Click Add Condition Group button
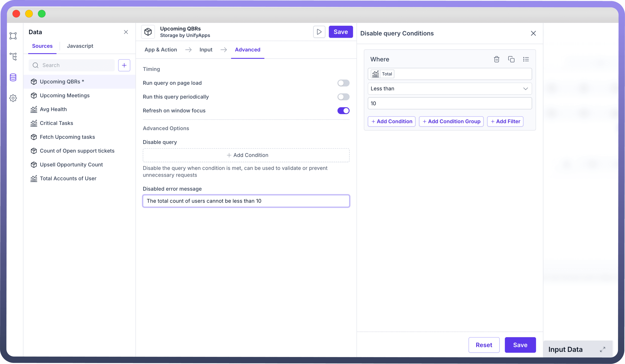This screenshot has width=625, height=364. 451,121
